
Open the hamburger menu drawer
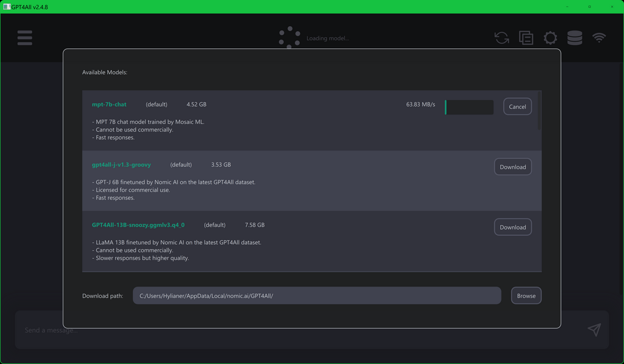pos(24,38)
